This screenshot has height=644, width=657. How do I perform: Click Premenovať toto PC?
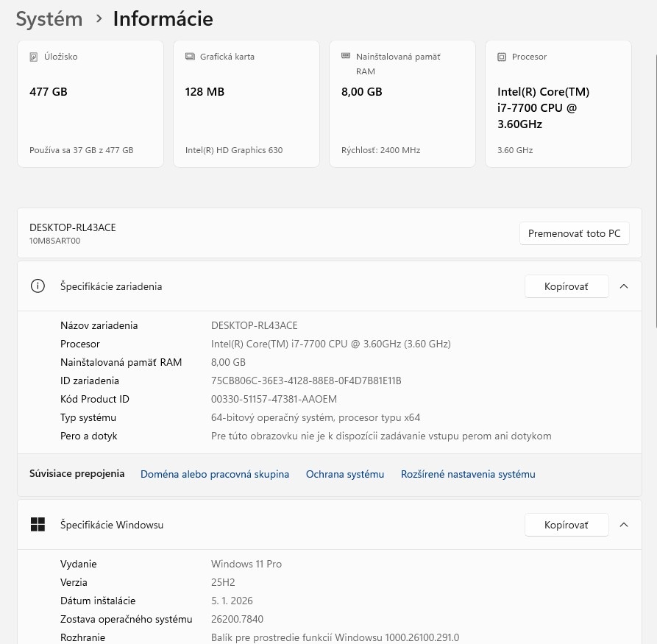point(574,233)
